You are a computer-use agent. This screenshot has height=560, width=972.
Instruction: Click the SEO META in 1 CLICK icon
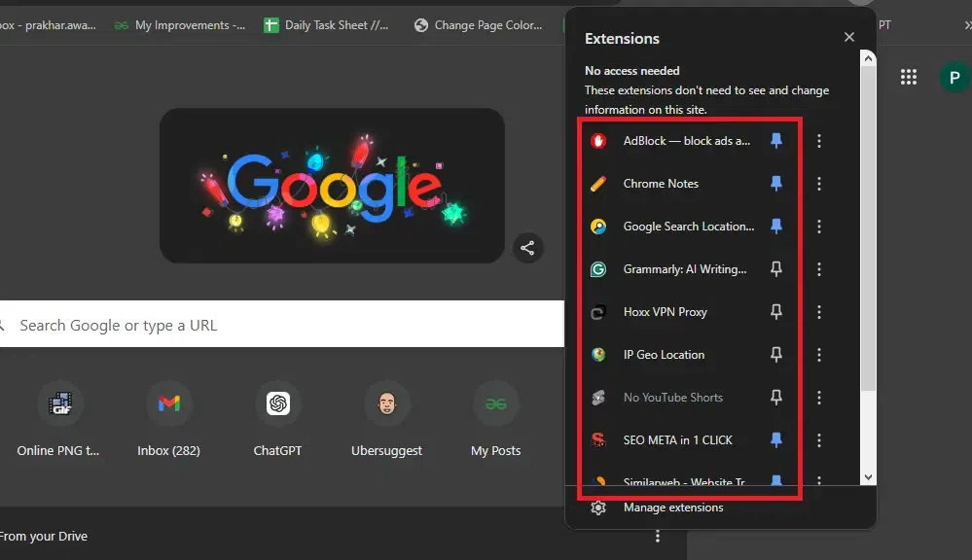598,439
